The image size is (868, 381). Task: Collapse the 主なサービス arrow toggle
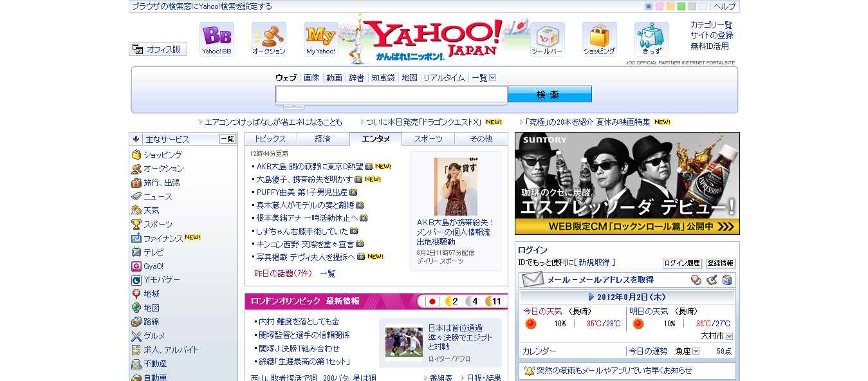(x=136, y=139)
